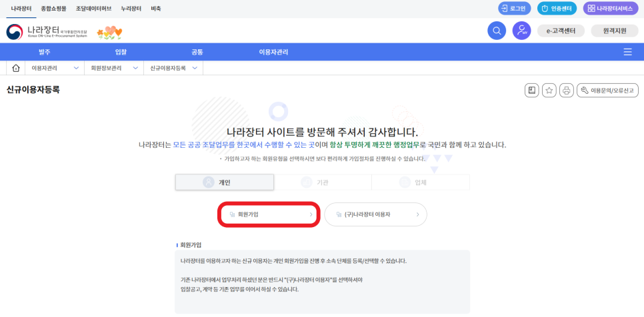The width and height of the screenshot is (644, 317).
Task: Click the 로그인 button
Action: pos(515,8)
